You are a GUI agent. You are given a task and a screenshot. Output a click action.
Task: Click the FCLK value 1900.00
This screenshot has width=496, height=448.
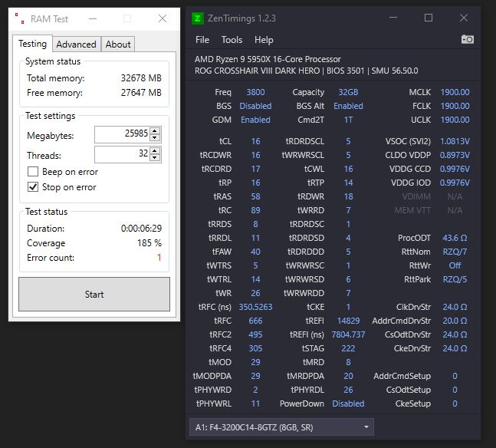pos(455,106)
